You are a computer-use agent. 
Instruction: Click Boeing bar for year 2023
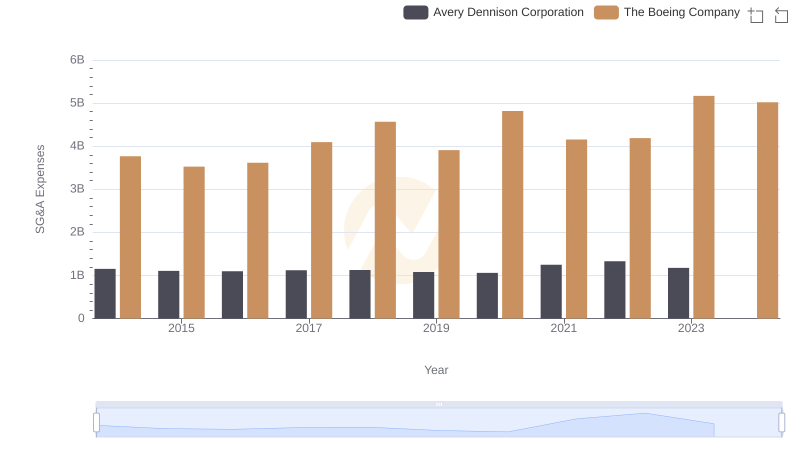coord(704,207)
